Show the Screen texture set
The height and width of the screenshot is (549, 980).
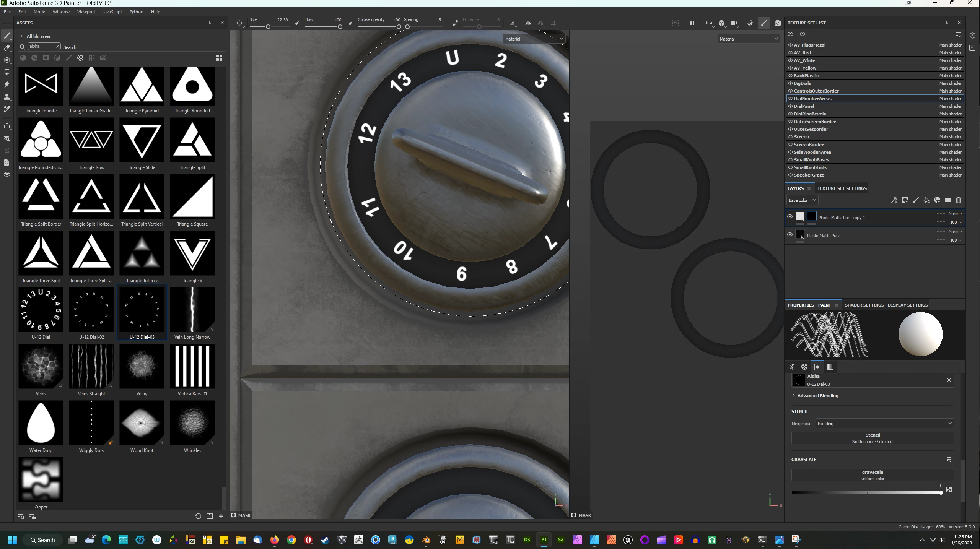tap(790, 137)
